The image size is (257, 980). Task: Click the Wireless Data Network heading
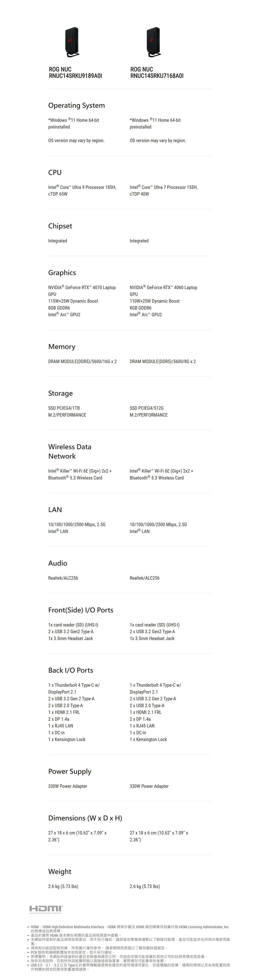click(70, 451)
